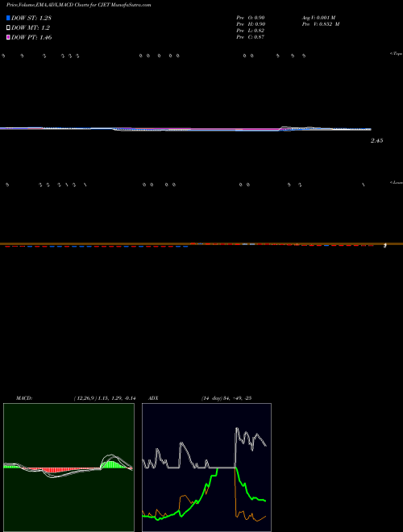This screenshot has height=532, width=403.
Task: Click the 'Pre V: 0.852 M' volume text
Action: pyautogui.click(x=321, y=24)
